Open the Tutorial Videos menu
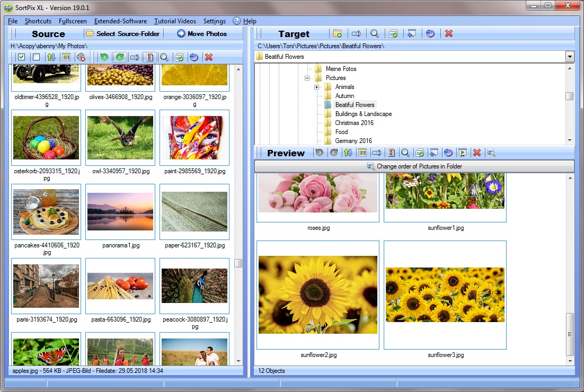This screenshot has height=392, width=584. [175, 21]
